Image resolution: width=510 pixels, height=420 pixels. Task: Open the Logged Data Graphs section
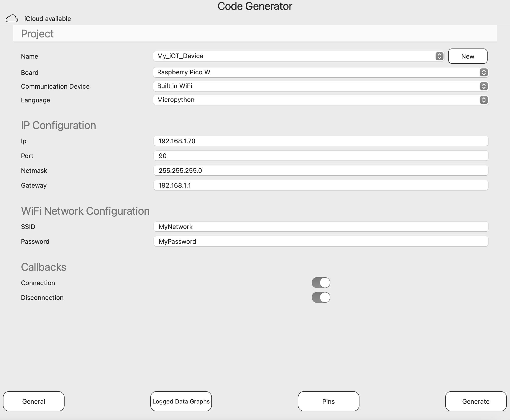click(181, 401)
